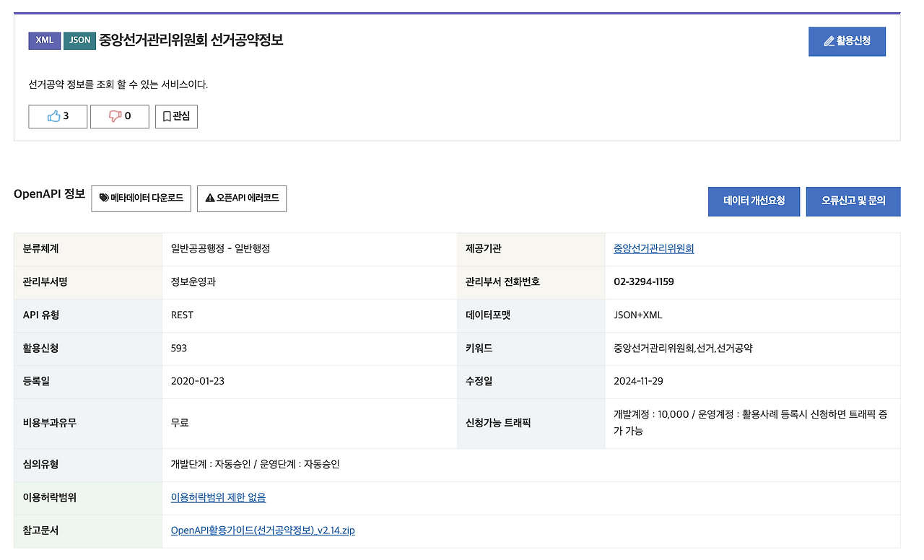Click the bookmark icon on 관심 button

(x=165, y=116)
